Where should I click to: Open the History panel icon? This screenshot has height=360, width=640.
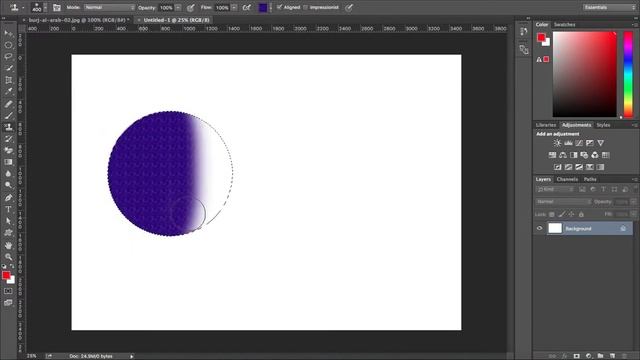[x=524, y=32]
